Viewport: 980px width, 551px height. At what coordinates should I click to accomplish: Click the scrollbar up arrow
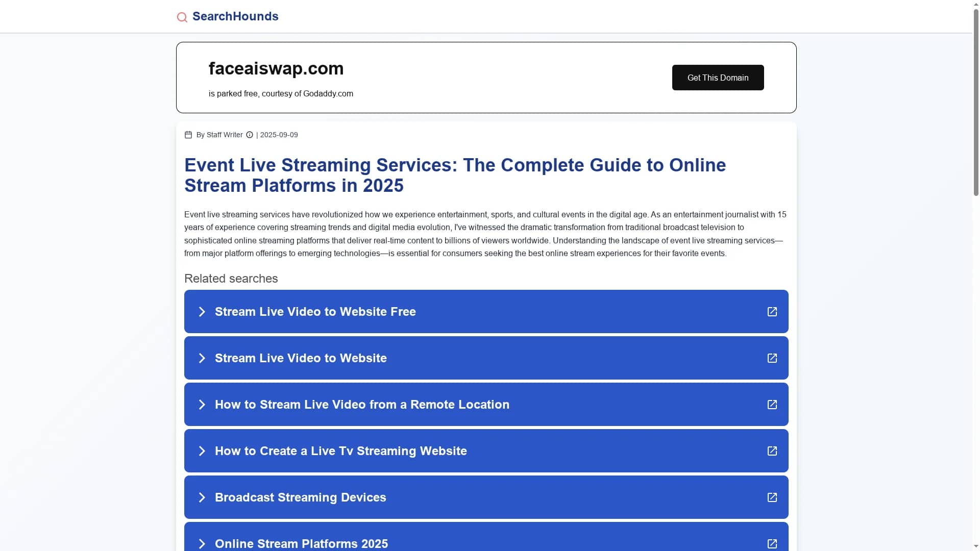click(976, 4)
